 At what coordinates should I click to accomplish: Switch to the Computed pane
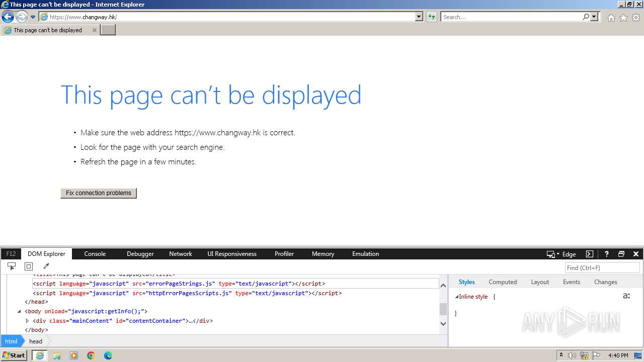pos(503,282)
